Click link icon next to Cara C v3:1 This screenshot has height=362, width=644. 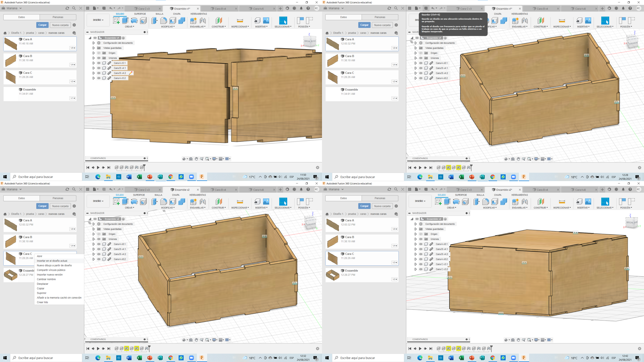(431, 264)
